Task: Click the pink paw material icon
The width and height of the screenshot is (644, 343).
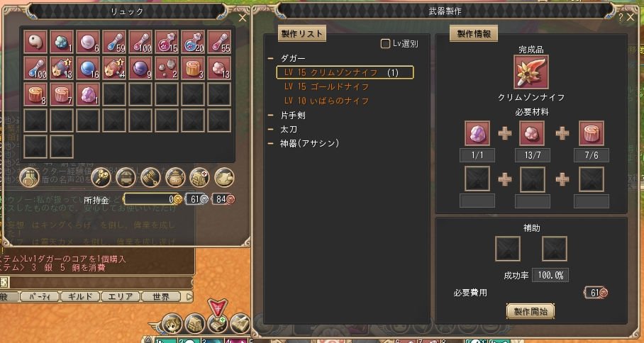Action: click(x=532, y=133)
